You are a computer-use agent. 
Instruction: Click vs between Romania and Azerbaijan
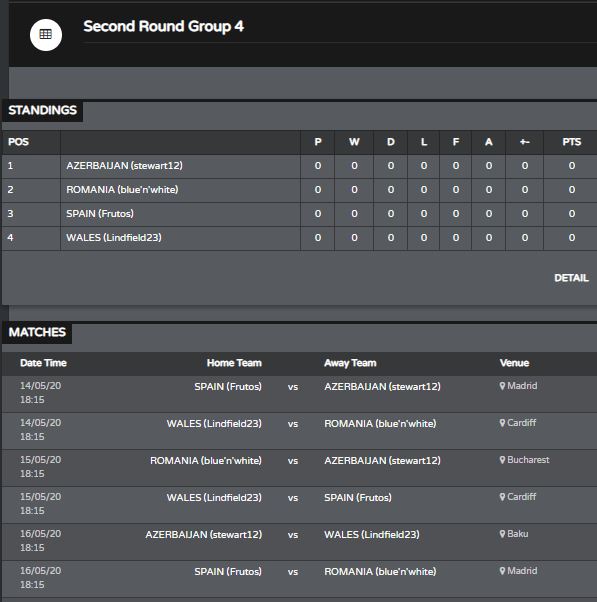[293, 461]
